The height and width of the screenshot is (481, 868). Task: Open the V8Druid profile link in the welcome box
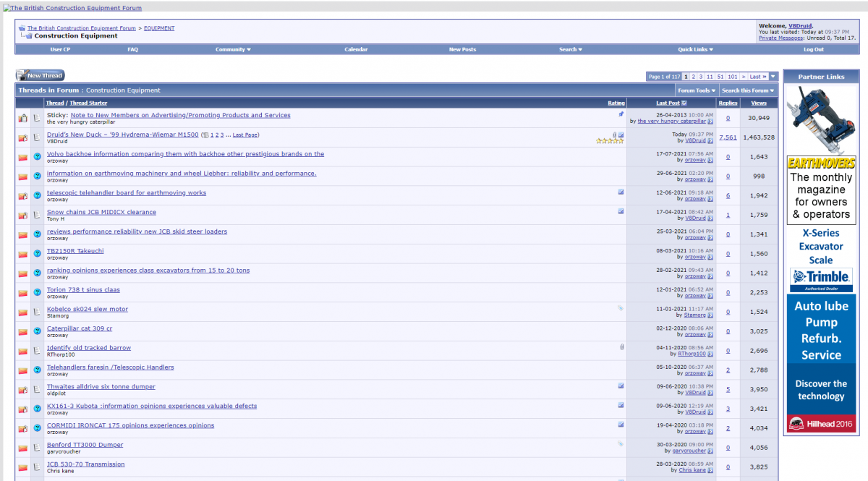click(799, 26)
